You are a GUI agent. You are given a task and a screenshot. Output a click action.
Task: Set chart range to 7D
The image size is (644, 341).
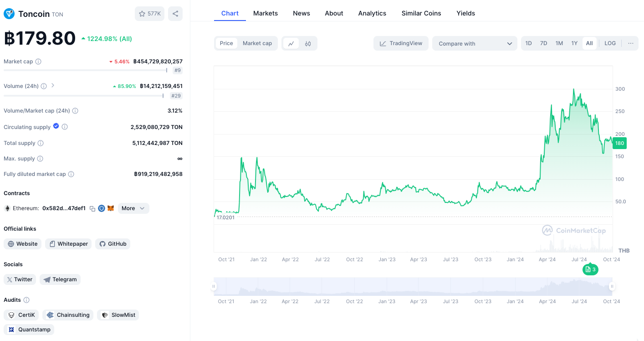(x=544, y=43)
